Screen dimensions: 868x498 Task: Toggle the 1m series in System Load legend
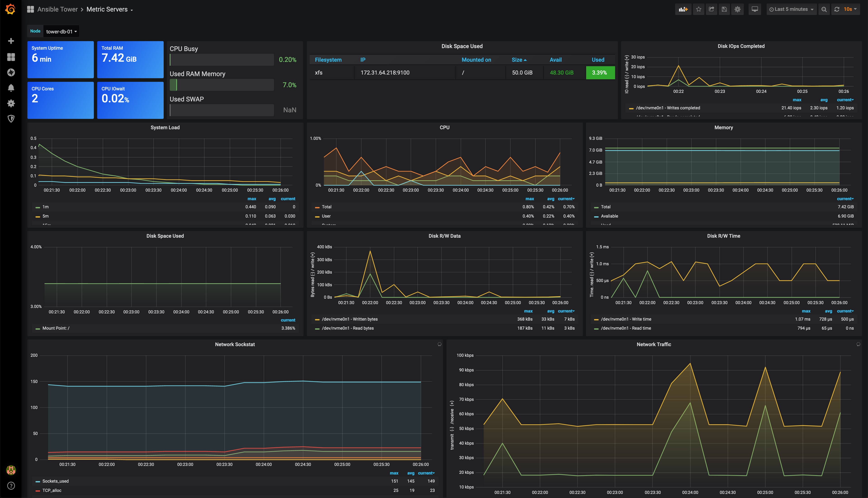click(x=45, y=207)
